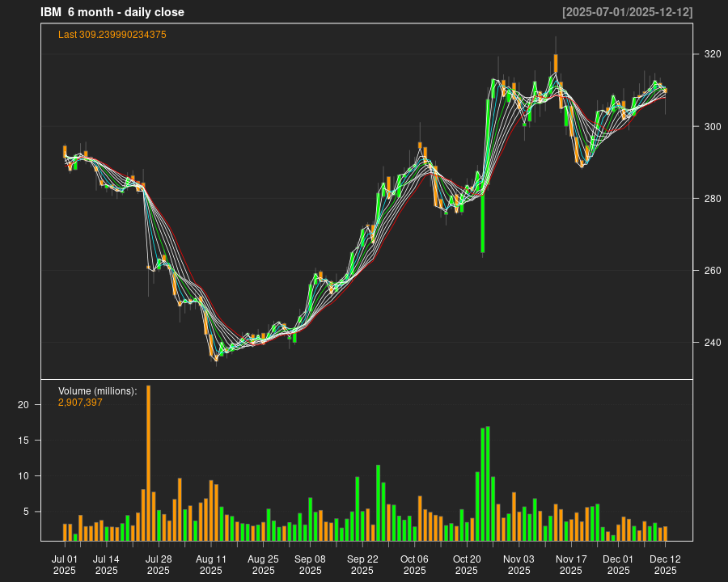Select the 320 price axis label

[712, 54]
